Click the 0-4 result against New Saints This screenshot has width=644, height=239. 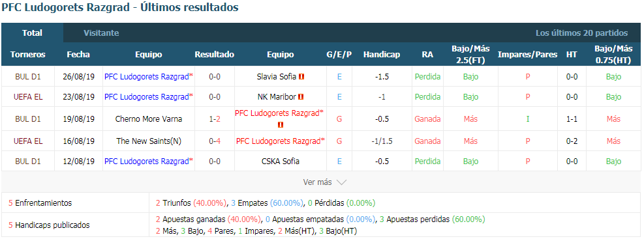click(215, 141)
